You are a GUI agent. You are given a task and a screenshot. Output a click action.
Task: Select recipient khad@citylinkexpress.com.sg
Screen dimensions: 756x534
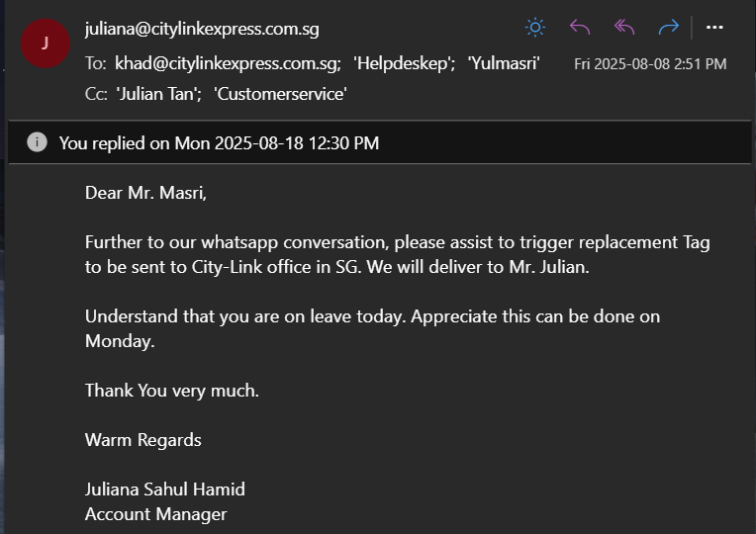pyautogui.click(x=228, y=63)
